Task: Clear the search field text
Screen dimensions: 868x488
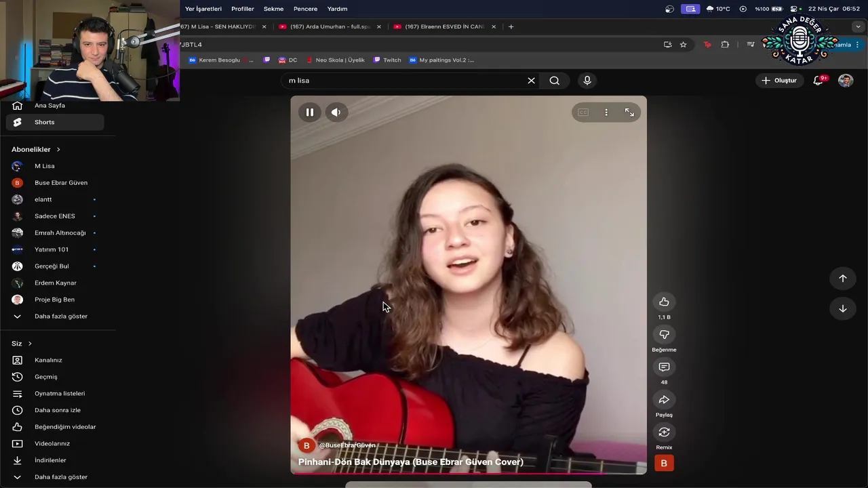Action: [531, 81]
